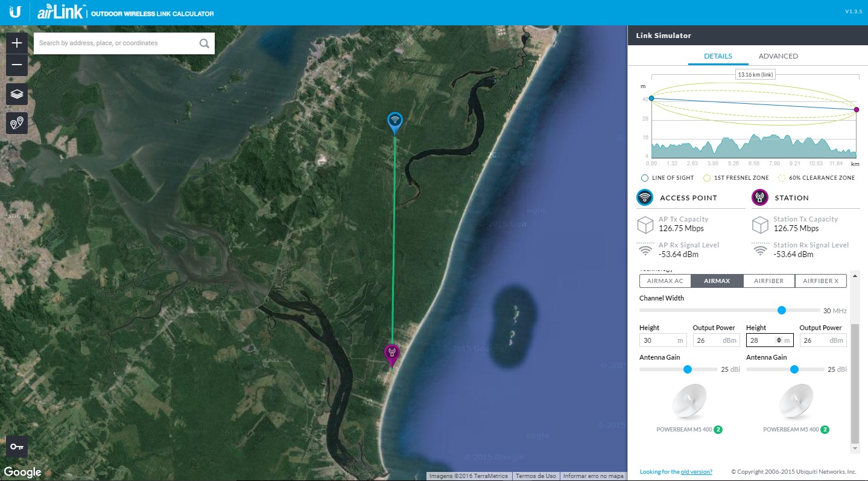Click the Google logo on the map

pos(23,472)
